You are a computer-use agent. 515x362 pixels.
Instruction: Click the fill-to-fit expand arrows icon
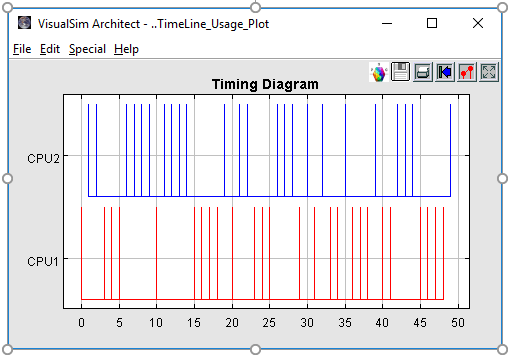pos(489,72)
